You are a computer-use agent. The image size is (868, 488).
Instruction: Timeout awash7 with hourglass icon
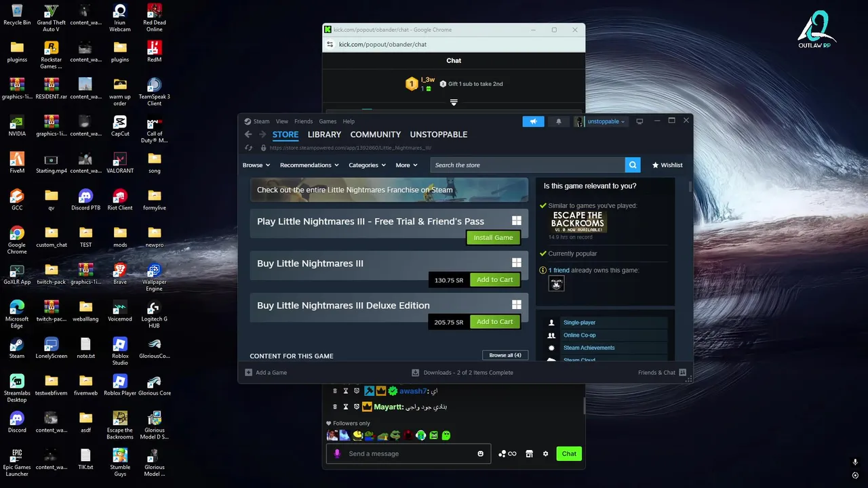coord(346,391)
